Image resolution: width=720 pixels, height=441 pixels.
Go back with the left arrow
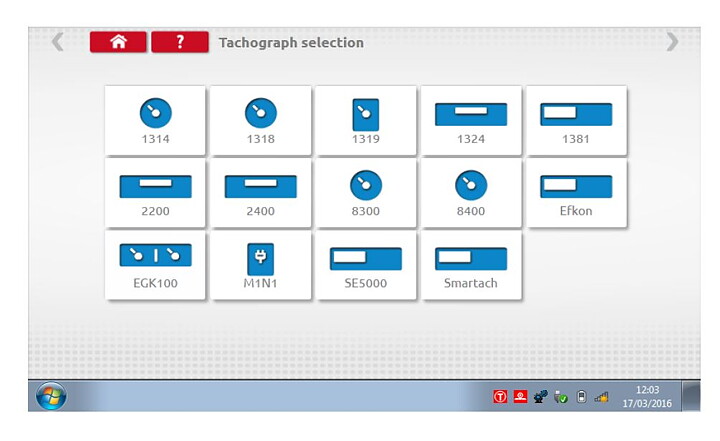(x=57, y=42)
